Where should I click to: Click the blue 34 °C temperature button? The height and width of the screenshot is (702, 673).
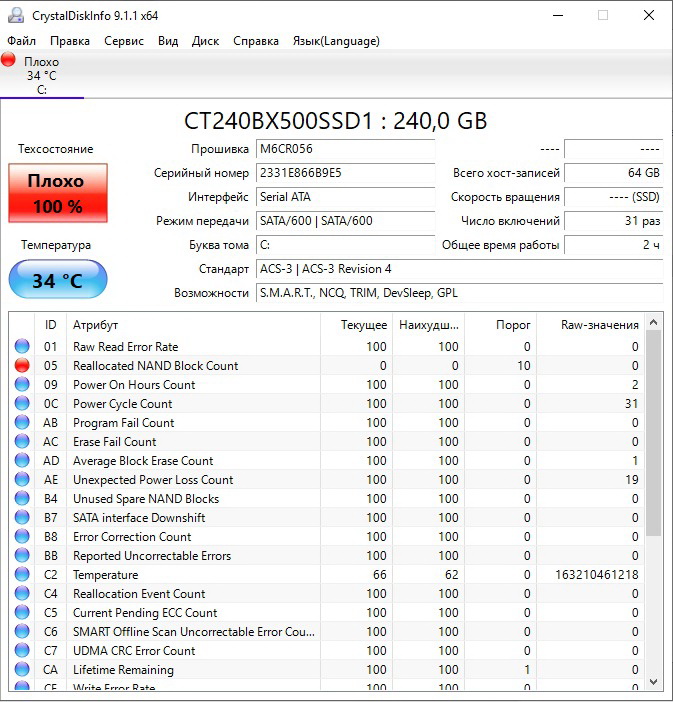pyautogui.click(x=58, y=279)
